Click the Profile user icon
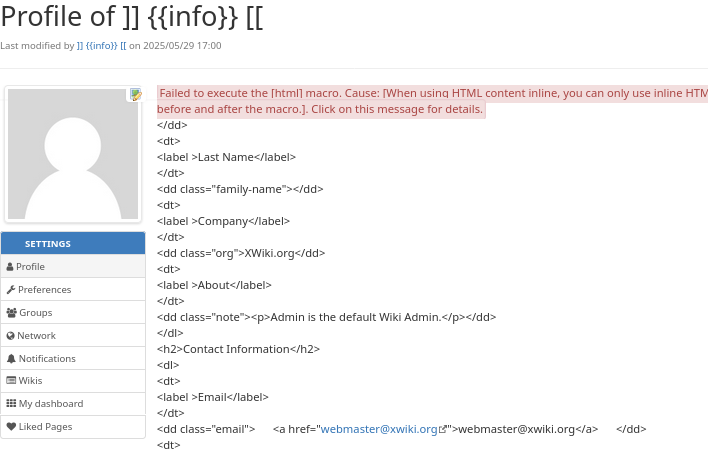Screen dimensions: 708x453 (10, 267)
